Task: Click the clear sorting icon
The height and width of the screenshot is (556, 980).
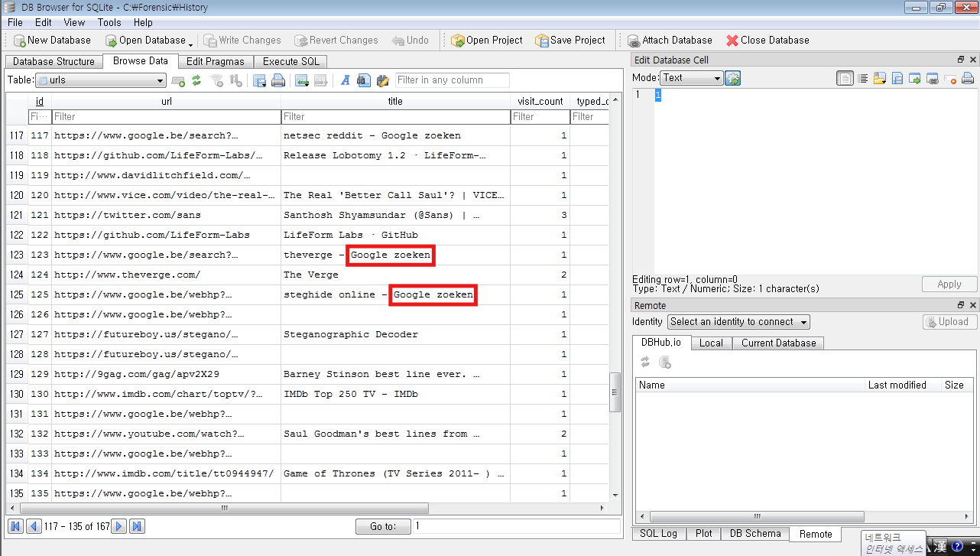Action: pyautogui.click(x=236, y=80)
